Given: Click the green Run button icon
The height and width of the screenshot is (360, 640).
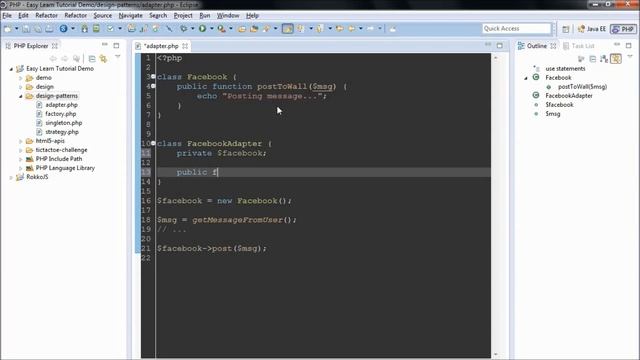Looking at the screenshot, I should click(202, 29).
